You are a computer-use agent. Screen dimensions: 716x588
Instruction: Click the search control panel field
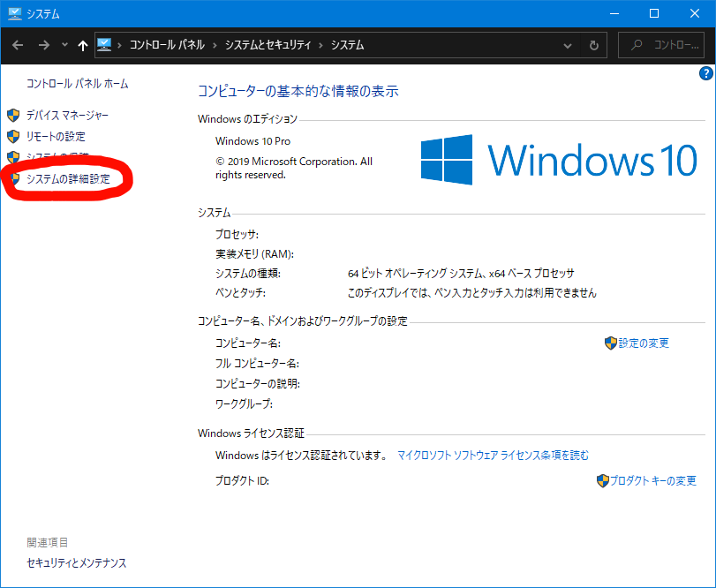pos(660,45)
